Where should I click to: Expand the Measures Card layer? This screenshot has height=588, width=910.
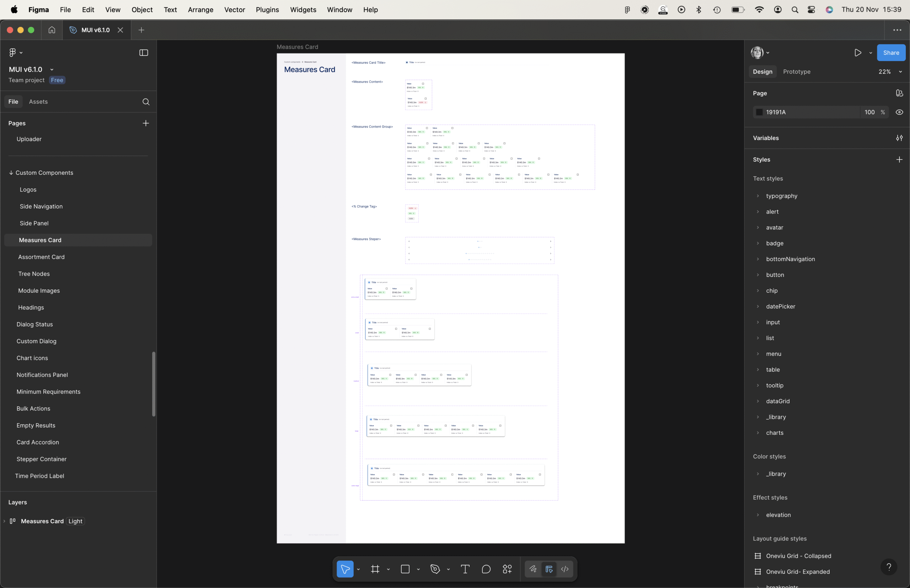pyautogui.click(x=4, y=521)
